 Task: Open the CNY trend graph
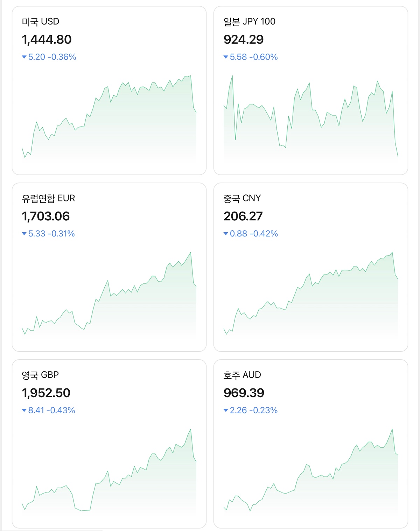click(x=311, y=296)
